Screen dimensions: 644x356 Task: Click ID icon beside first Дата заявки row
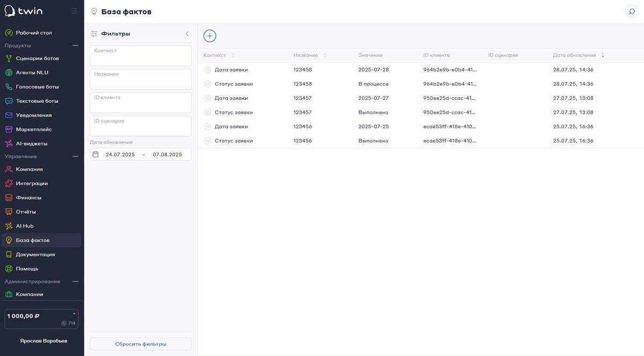pos(208,70)
